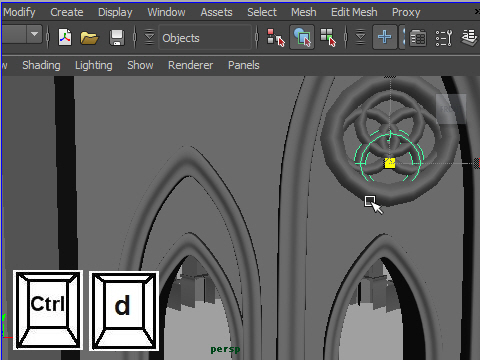
Task: Open the Lighting panel menu
Action: (94, 65)
